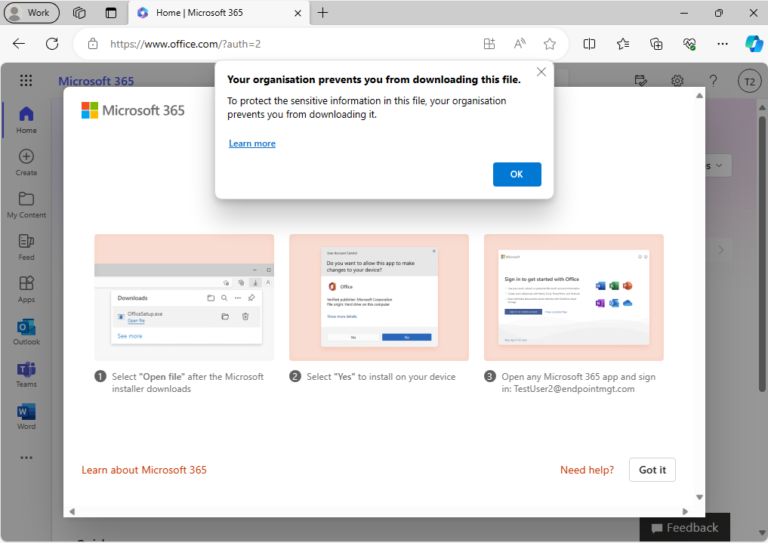Screen dimensions: 768x543
Task: Go to Home in the sidebar
Action: pos(26,120)
